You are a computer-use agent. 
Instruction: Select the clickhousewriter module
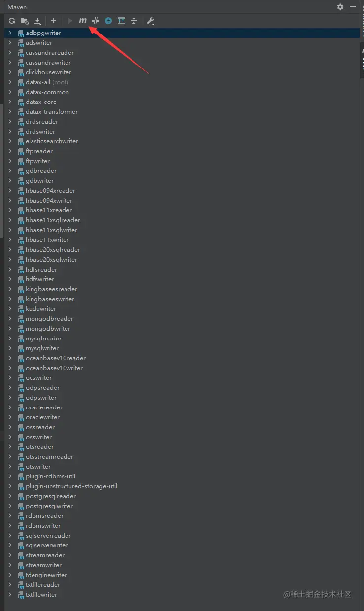point(49,72)
